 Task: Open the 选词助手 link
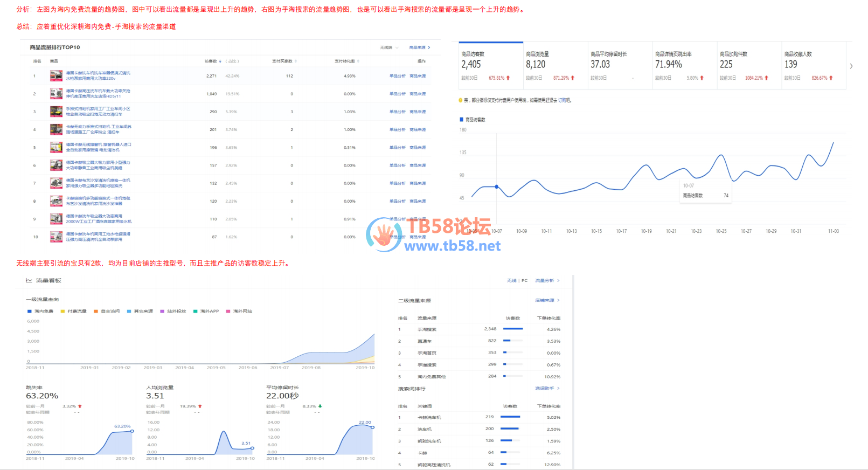547,388
